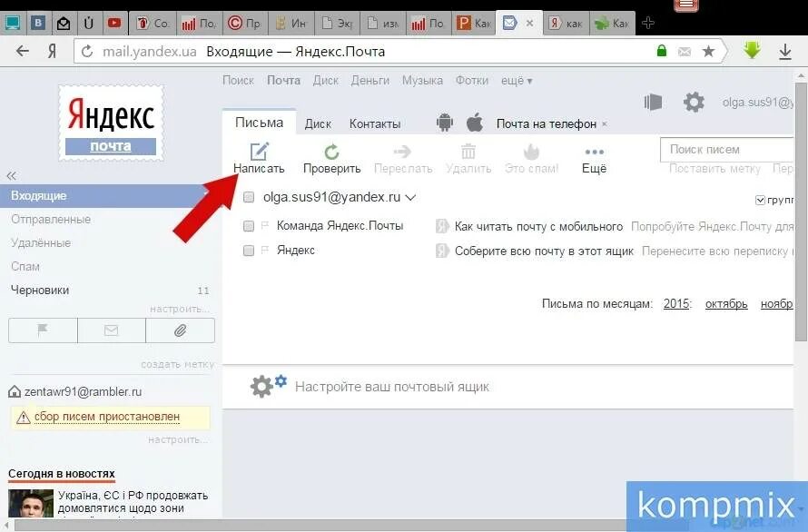This screenshot has width=808, height=532.
Task: Click the Настройте ваш почтовый ящик text
Action: 391,387
